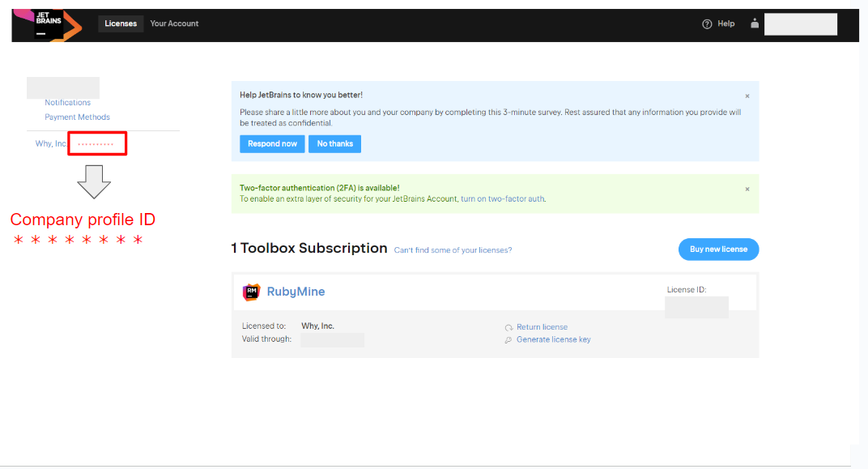The height and width of the screenshot is (469, 868).
Task: Dismiss the JetBrains survey banner
Action: (747, 96)
